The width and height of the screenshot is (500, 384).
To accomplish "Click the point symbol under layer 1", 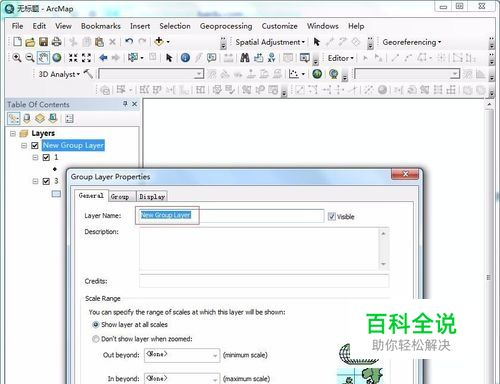I will (55, 169).
